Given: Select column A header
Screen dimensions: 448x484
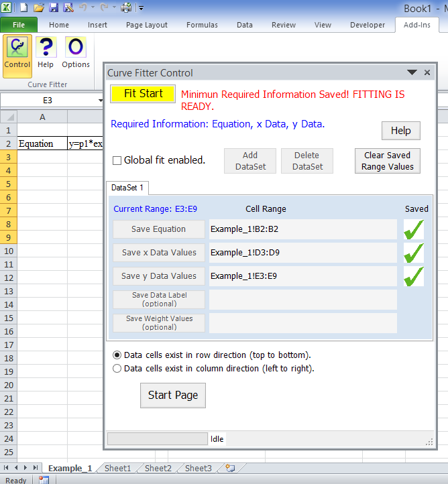Looking at the screenshot, I should (x=42, y=117).
